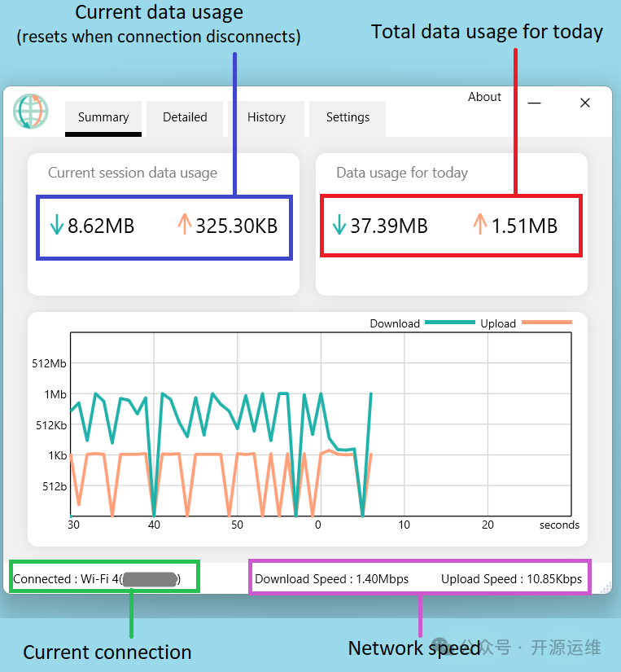Click the Download Speed 1.40Mbps readout
621x672 pixels.
(x=331, y=579)
